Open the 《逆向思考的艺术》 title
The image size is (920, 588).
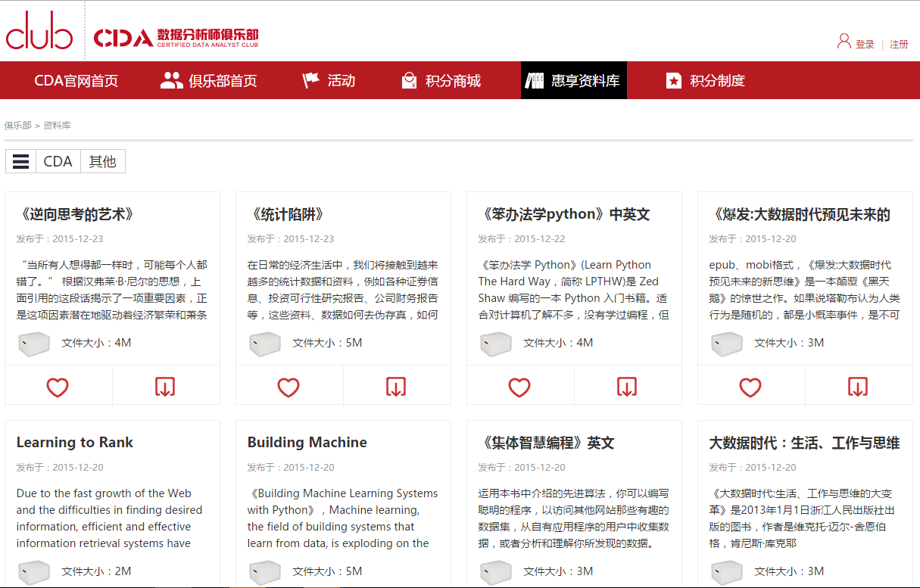click(76, 214)
